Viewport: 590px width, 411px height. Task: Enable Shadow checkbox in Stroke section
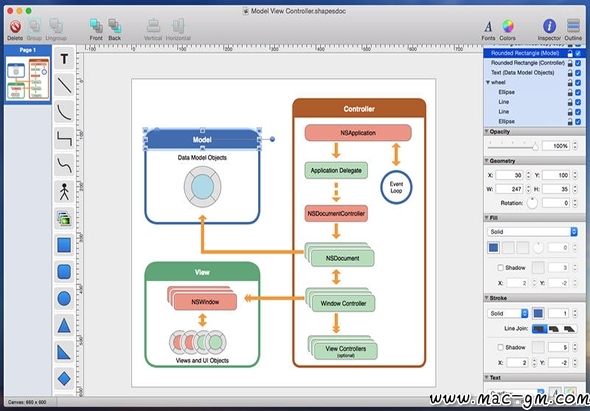tap(500, 347)
